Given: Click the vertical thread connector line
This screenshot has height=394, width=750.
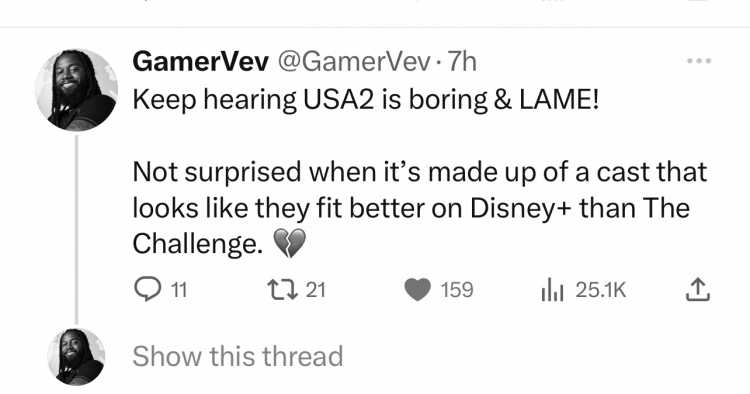Looking at the screenshot, I should (76, 230).
